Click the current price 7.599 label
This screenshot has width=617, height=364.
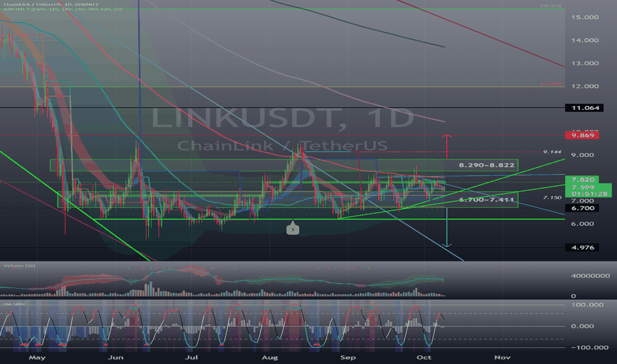(583, 187)
